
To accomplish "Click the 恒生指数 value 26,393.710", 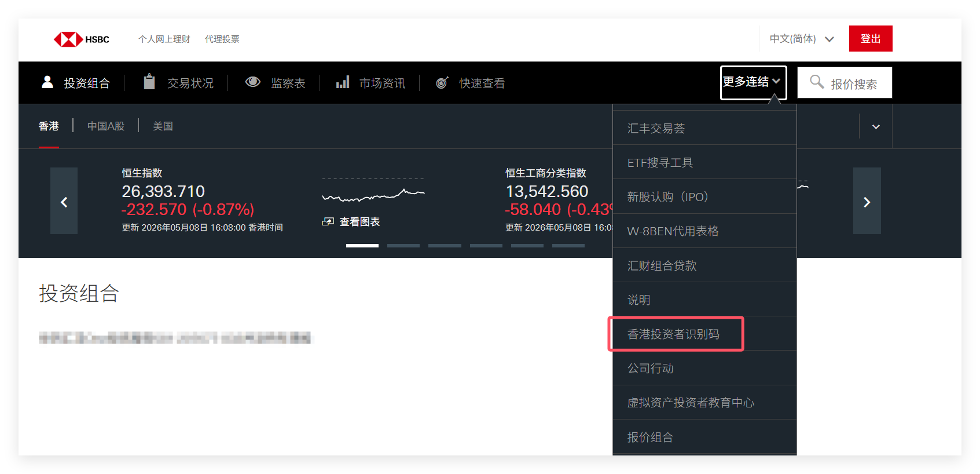I will click(x=163, y=191).
